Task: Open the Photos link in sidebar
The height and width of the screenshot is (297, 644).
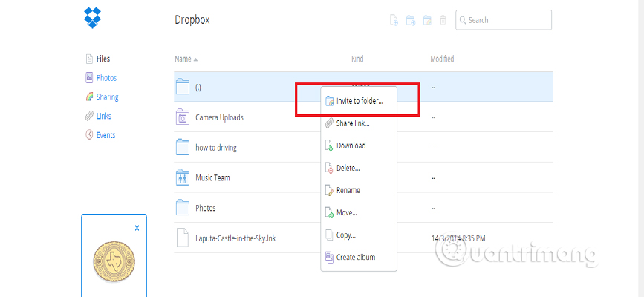Action: click(106, 78)
